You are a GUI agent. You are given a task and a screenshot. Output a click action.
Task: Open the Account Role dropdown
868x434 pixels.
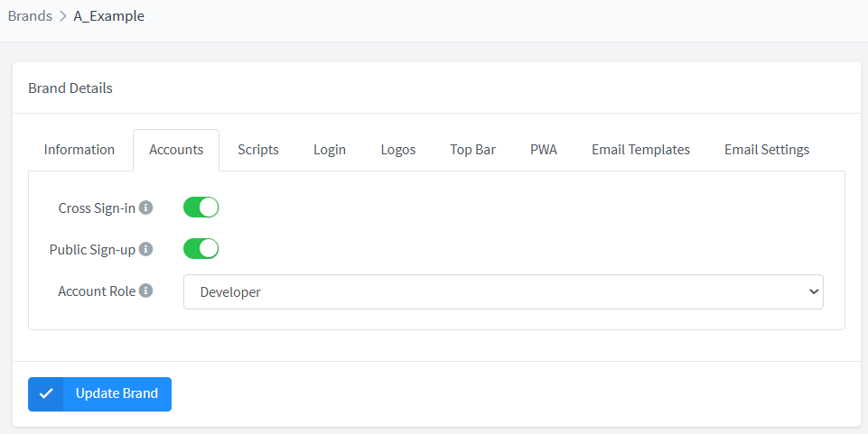pyautogui.click(x=502, y=291)
